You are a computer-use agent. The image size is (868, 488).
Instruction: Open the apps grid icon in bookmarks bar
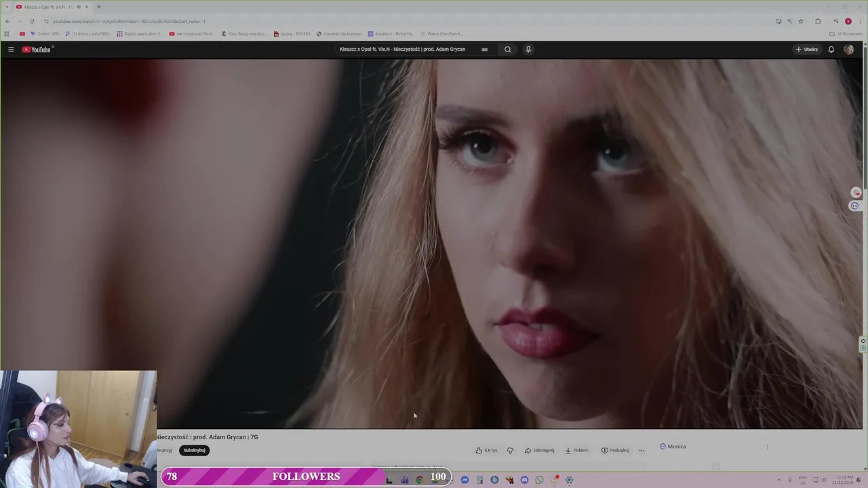(7, 33)
